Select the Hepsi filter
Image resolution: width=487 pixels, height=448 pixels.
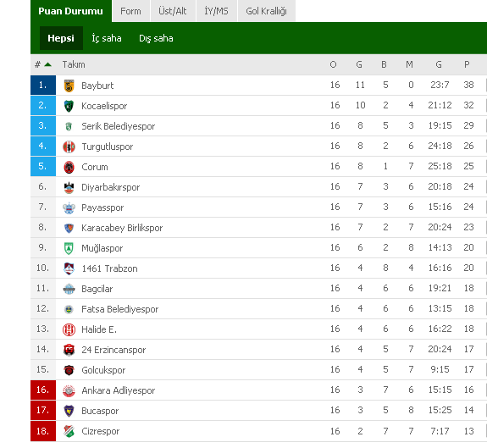(61, 38)
